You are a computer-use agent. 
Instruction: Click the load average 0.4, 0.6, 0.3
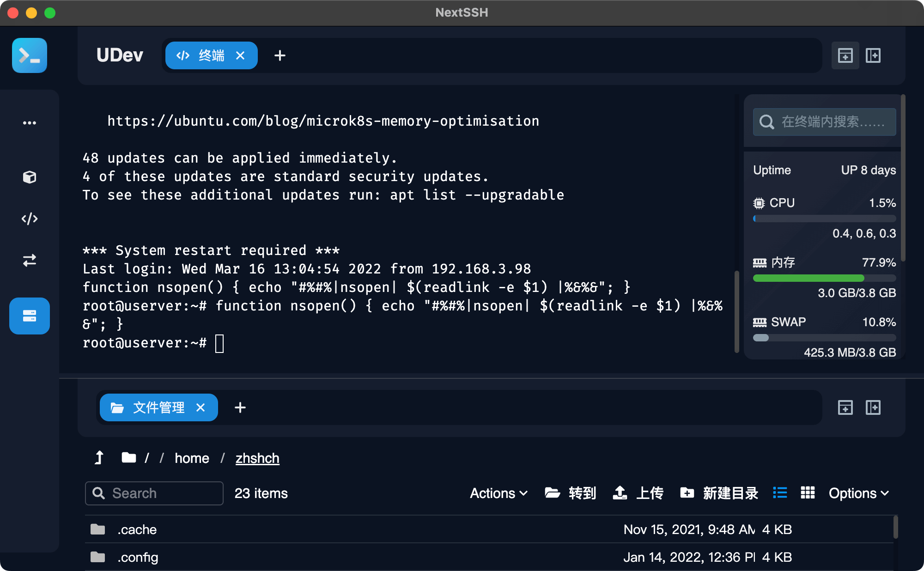coord(864,233)
